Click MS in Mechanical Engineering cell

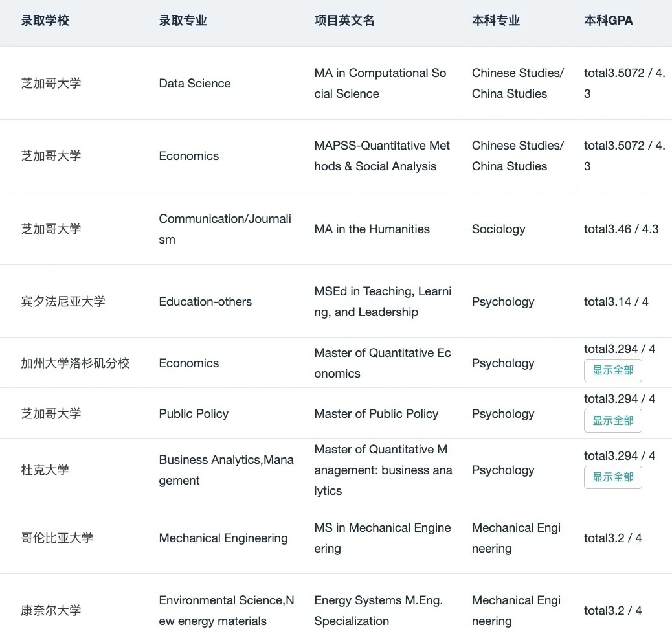click(382, 538)
